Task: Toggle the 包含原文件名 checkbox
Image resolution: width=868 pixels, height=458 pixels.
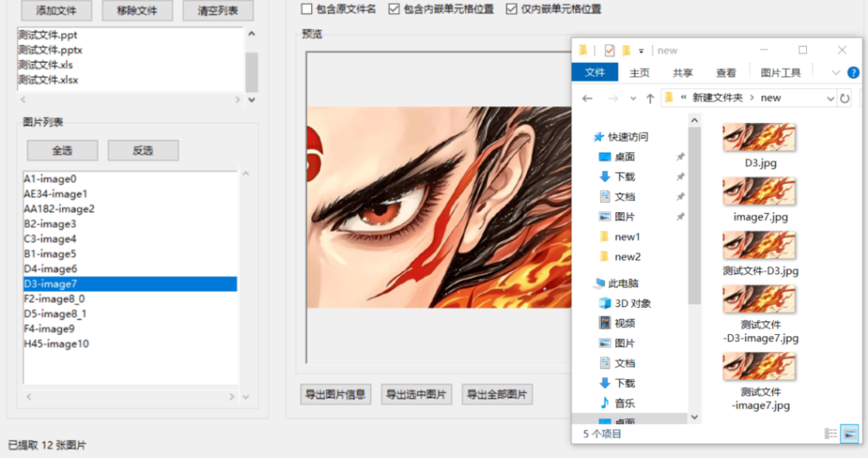Action: tap(307, 8)
